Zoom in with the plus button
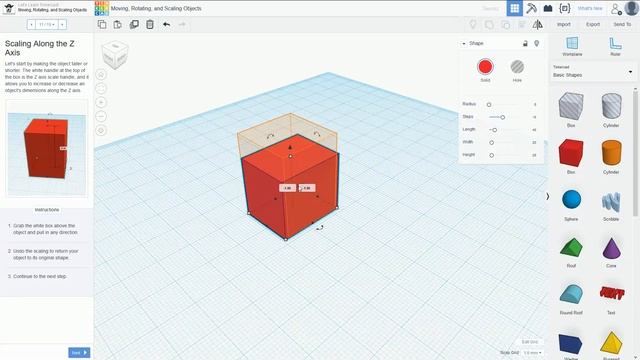 click(x=101, y=102)
